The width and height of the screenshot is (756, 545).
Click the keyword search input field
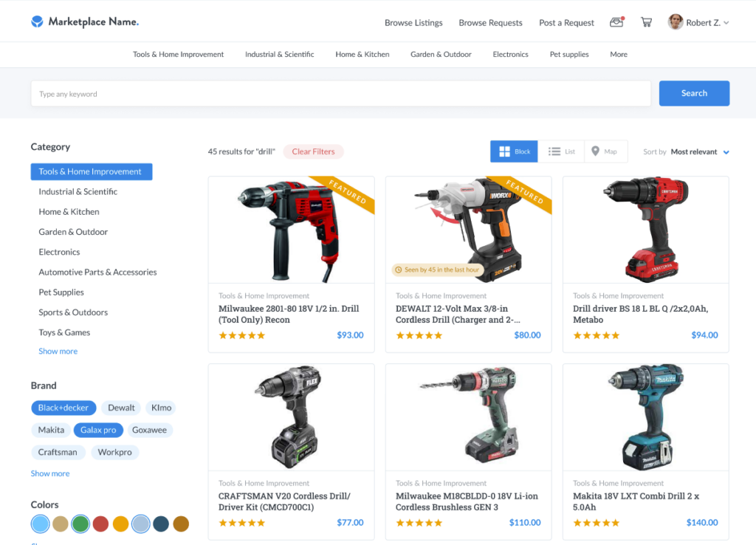(x=341, y=94)
